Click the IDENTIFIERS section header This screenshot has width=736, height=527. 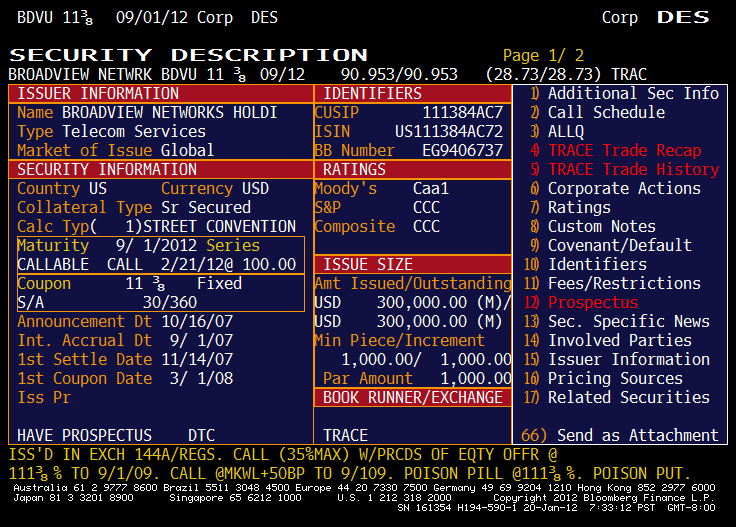coord(413,93)
